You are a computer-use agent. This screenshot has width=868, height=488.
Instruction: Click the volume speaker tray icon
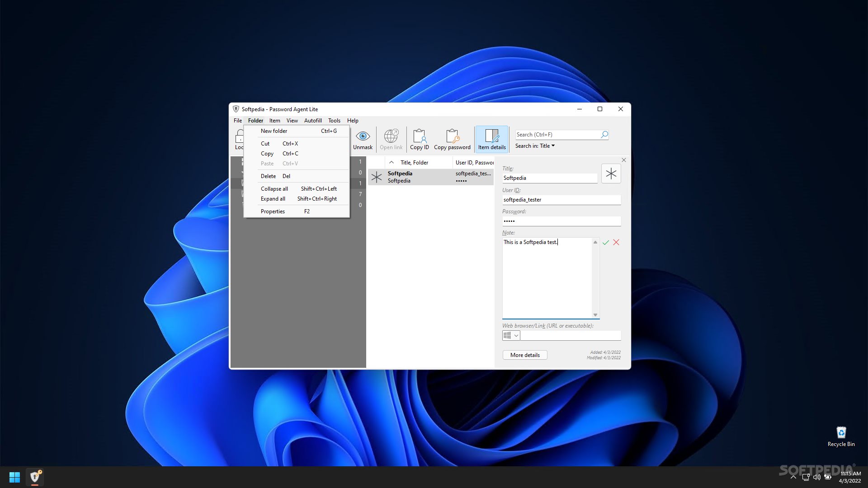(816, 477)
